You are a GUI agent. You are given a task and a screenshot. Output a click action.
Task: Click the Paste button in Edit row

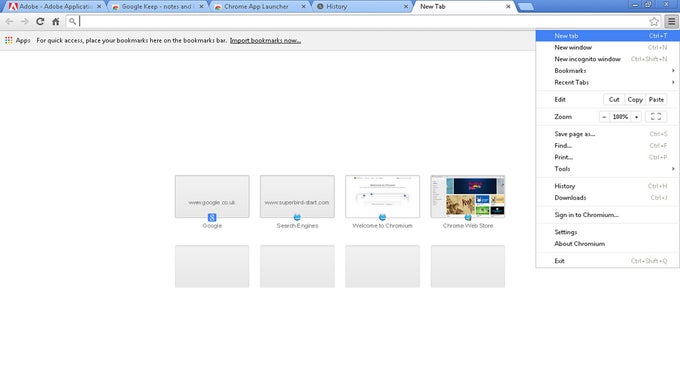[656, 99]
